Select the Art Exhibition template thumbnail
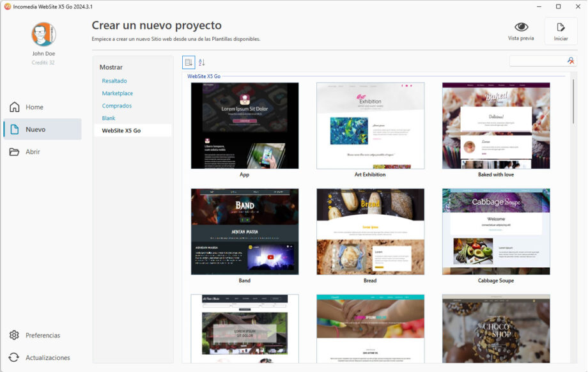 click(371, 126)
